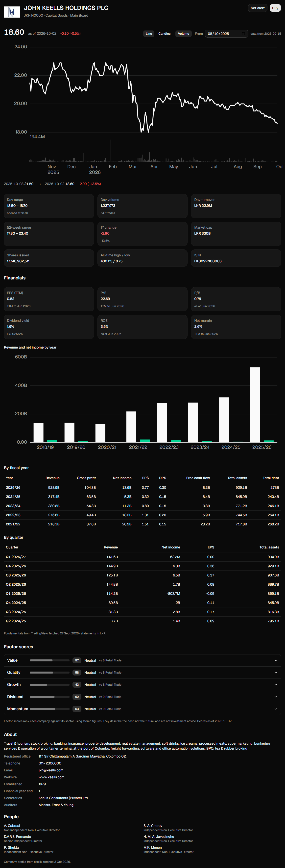Click the Growth score progress bar

point(50,685)
